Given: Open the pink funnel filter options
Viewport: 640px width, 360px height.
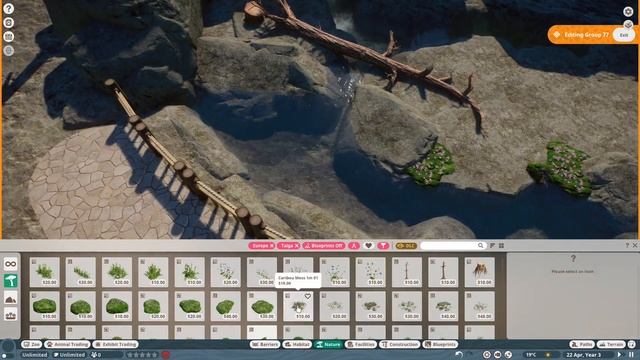Looking at the screenshot, I should [383, 246].
